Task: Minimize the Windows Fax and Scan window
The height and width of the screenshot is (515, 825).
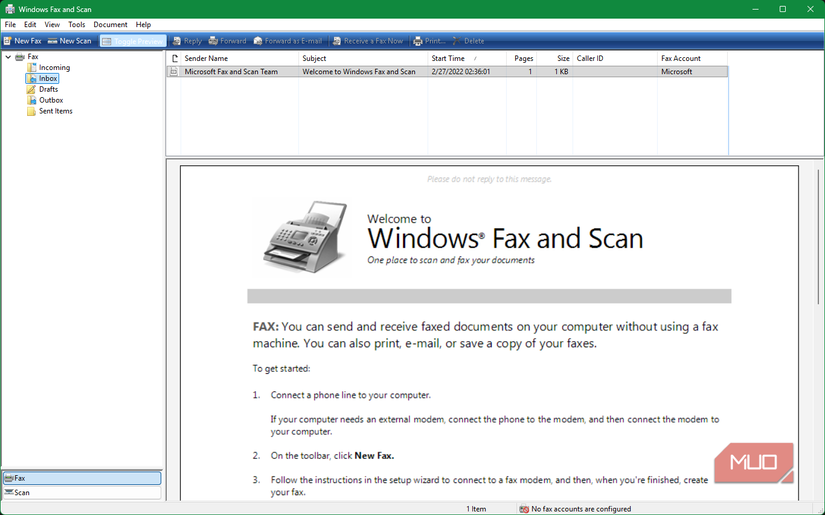Action: point(756,9)
